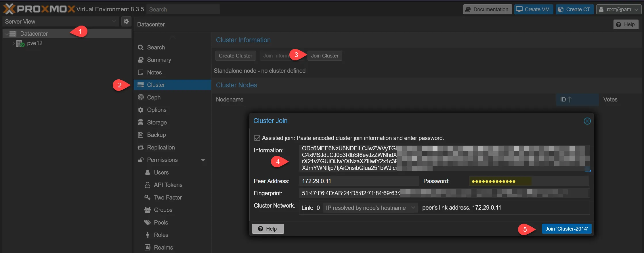Viewport: 644px width, 253px height.
Task: Click the Two Factor key icon
Action: pyautogui.click(x=148, y=198)
